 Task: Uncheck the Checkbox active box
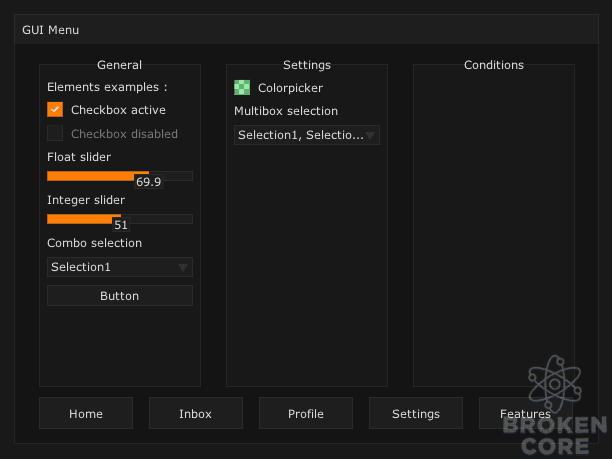(x=55, y=110)
